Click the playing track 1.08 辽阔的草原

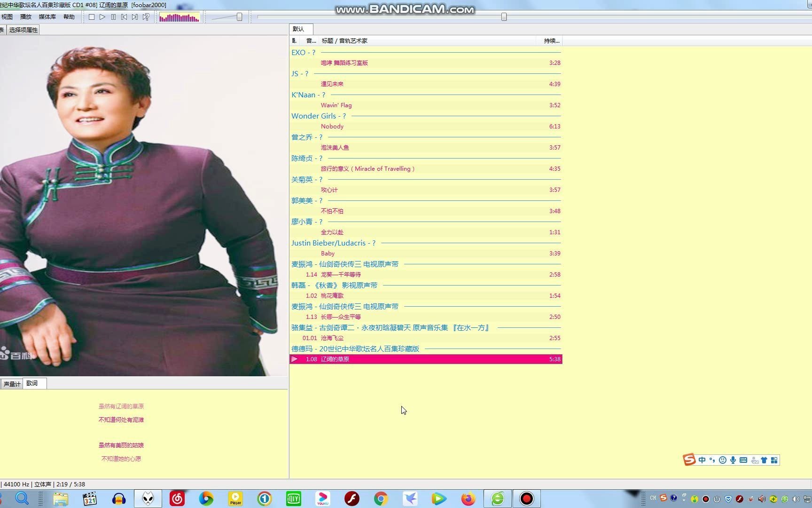point(426,359)
